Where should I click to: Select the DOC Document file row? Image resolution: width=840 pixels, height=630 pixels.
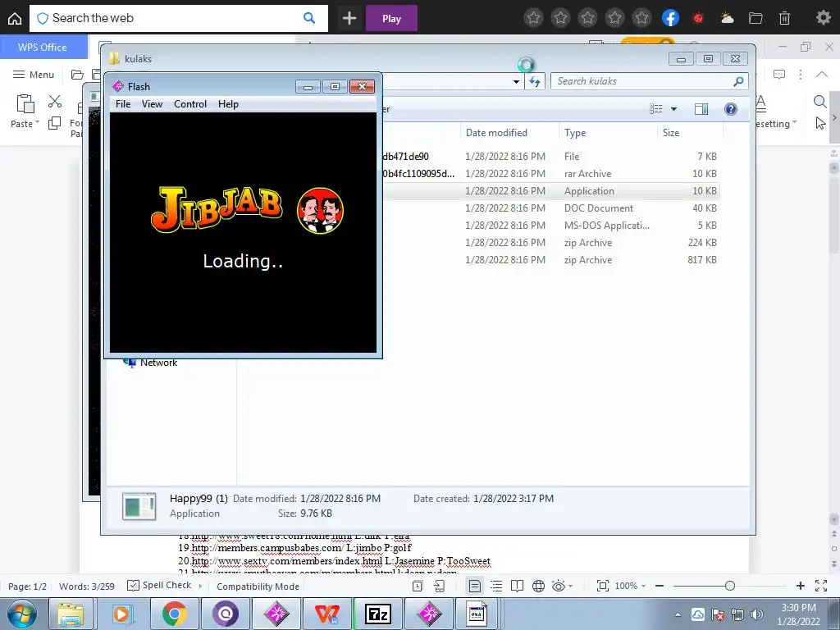pos(550,208)
